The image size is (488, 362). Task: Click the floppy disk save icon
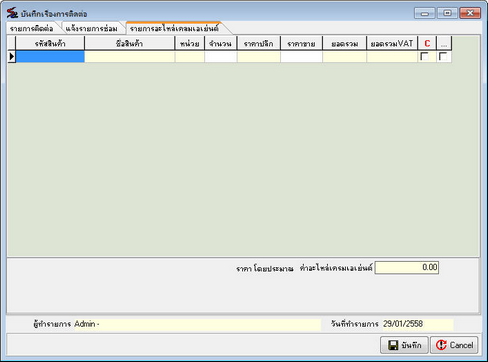pos(393,345)
